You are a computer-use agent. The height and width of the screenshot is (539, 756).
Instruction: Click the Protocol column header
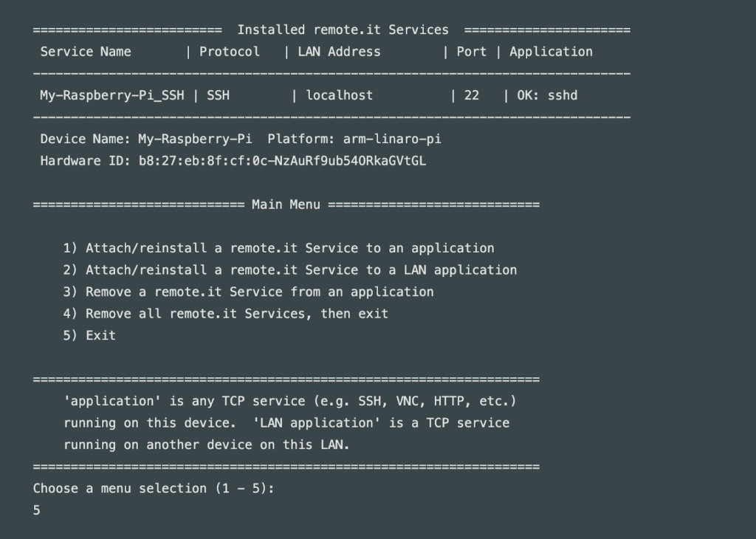point(230,52)
